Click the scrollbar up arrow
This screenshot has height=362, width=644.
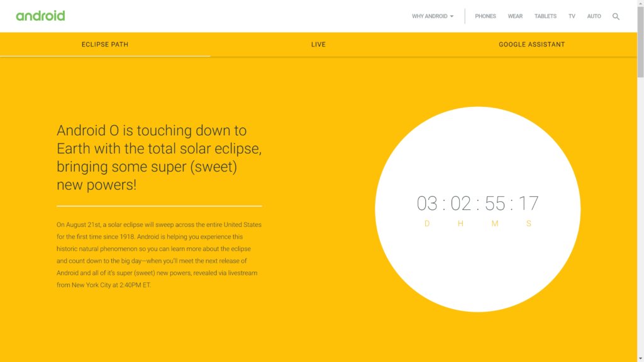(640, 4)
